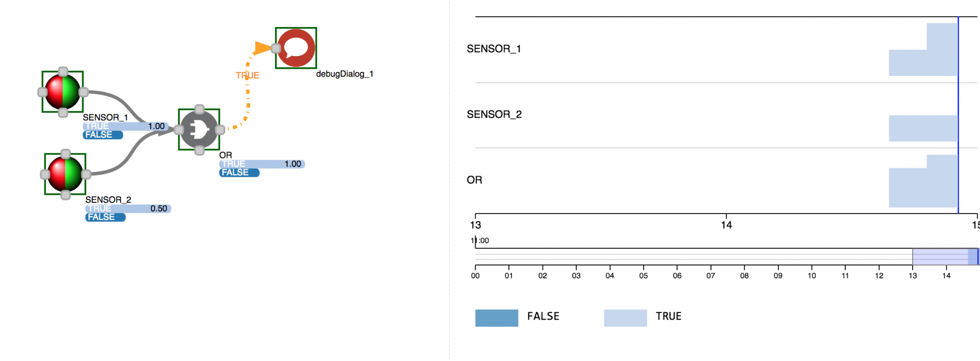This screenshot has height=361, width=980.
Task: Click the SENSOR_2 TRUE 0.50 bar
Action: [x=128, y=209]
